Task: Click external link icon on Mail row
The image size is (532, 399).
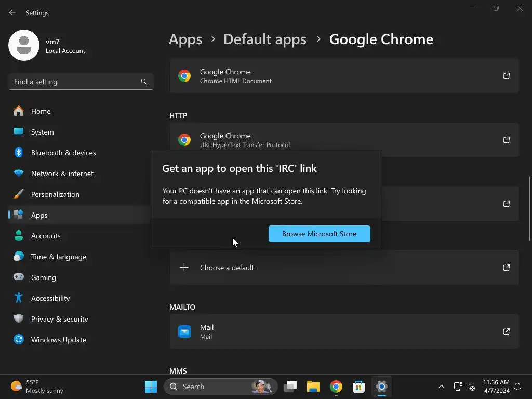Action: 506,331
